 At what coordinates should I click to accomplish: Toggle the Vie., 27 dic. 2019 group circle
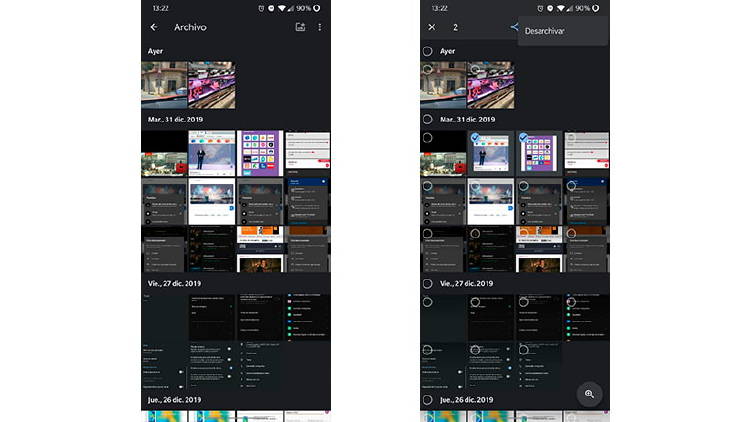[427, 283]
